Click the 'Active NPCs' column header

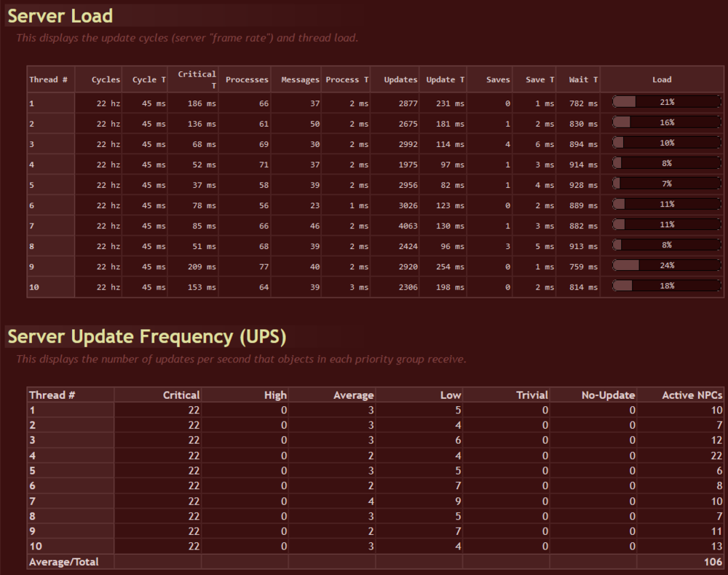(692, 395)
